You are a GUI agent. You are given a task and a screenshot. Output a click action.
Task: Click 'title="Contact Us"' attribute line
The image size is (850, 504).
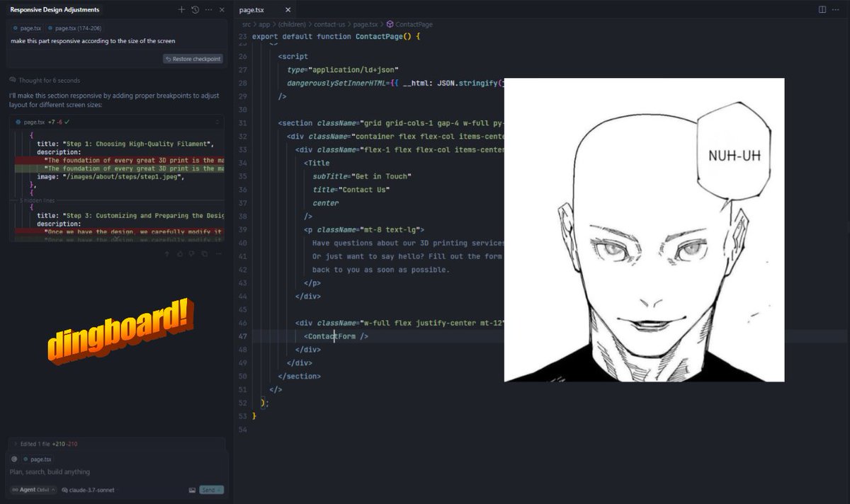351,190
